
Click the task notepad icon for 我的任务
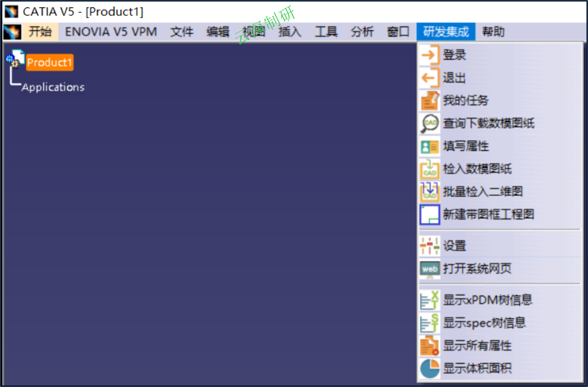point(430,100)
